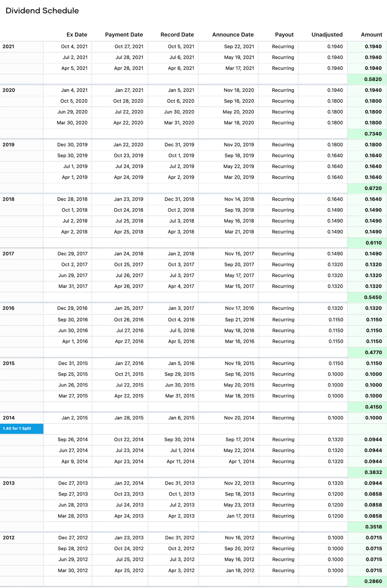The width and height of the screenshot is (387, 588).
Task: Click the 2019 total 0.6720
Action: pyautogui.click(x=373, y=188)
